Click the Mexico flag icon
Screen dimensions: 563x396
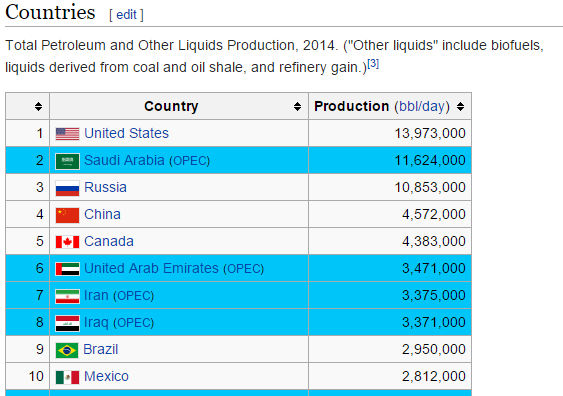pyautogui.click(x=68, y=377)
